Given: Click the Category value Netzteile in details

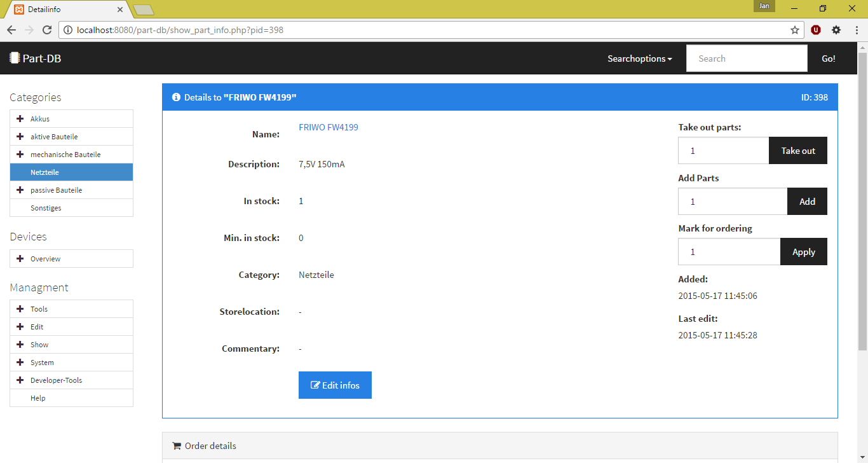Looking at the screenshot, I should point(316,275).
